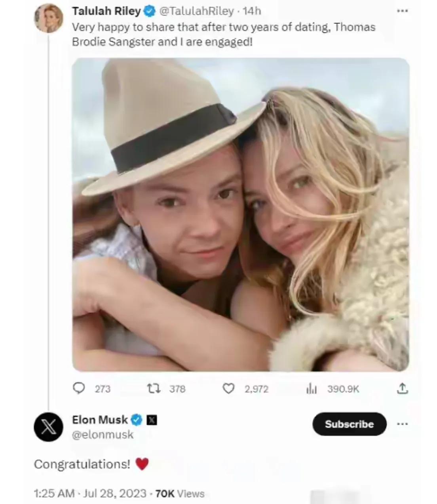Image resolution: width=437 pixels, height=504 pixels.
Task: Click the @elonmusk handle
Action: [103, 435]
